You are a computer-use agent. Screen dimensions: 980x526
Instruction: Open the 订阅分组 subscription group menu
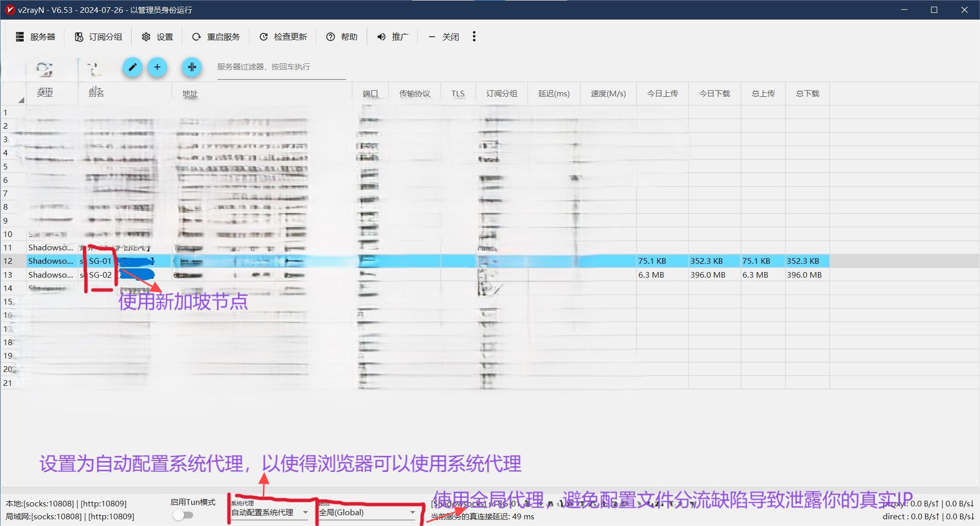point(98,37)
